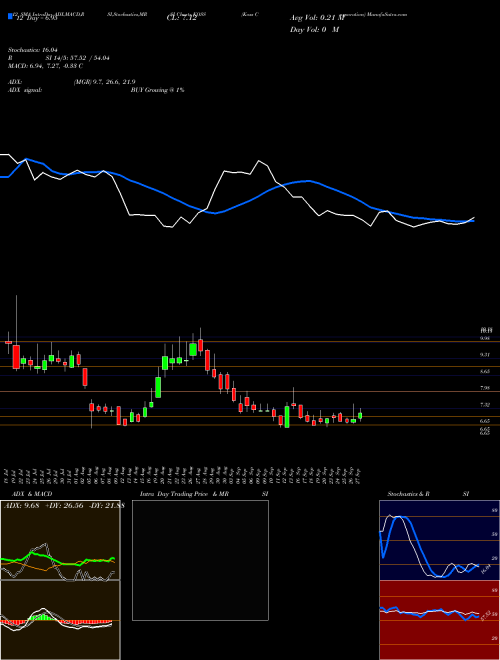Click the 7.98 price axis label

pos(485,388)
